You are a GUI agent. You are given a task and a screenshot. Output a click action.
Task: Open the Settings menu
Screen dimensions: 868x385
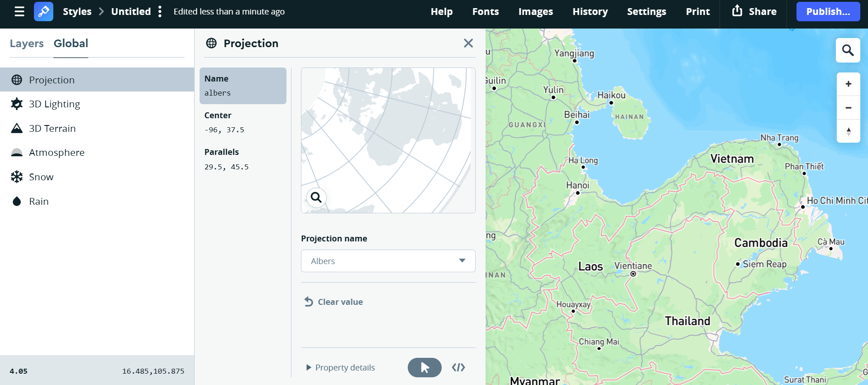(x=647, y=11)
